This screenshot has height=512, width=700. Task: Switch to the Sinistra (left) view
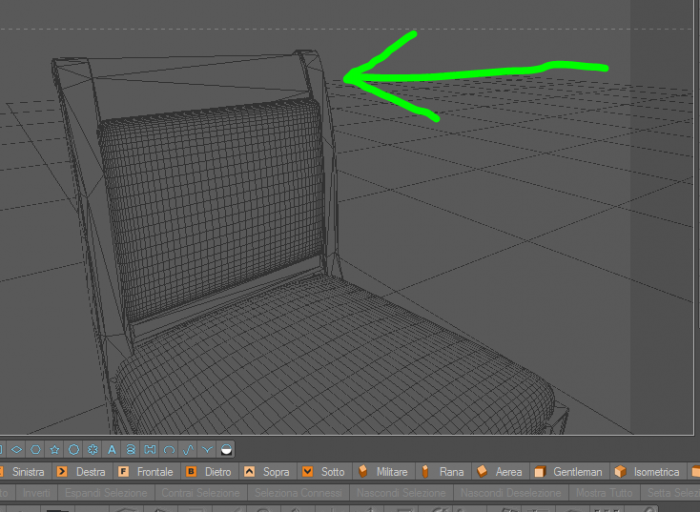click(23, 472)
